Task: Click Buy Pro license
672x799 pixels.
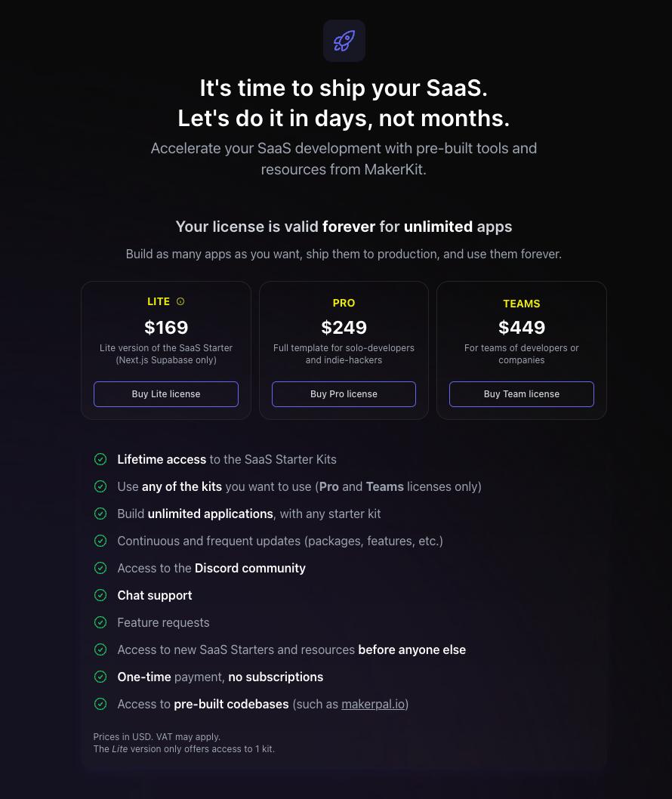Action: 344,393
